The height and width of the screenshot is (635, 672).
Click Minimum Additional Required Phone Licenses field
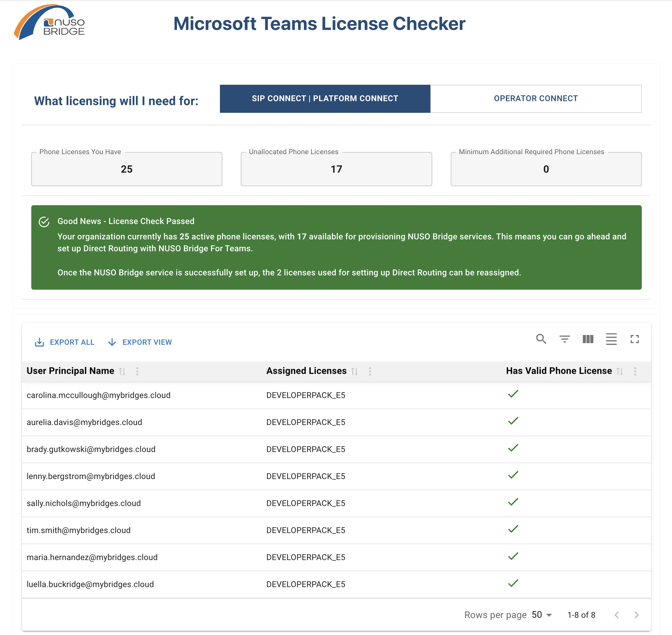click(x=546, y=169)
